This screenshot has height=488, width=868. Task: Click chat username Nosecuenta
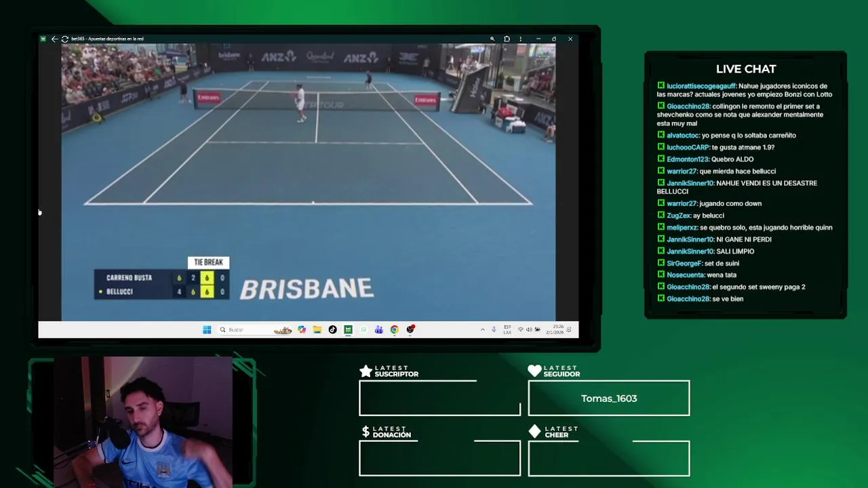[x=685, y=275]
